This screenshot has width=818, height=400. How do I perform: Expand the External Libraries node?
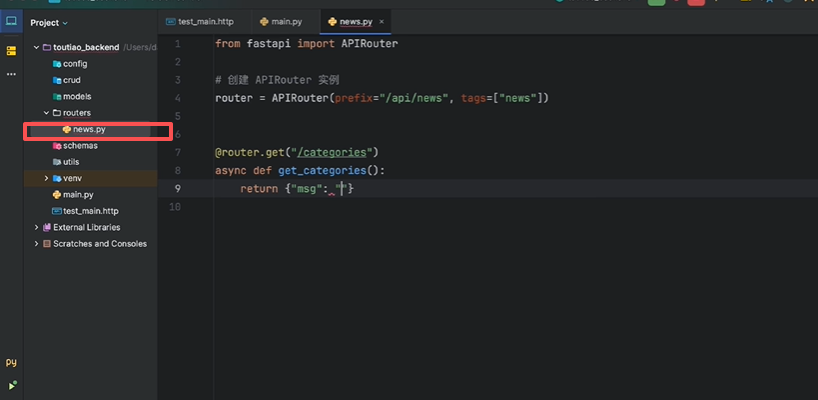point(36,227)
